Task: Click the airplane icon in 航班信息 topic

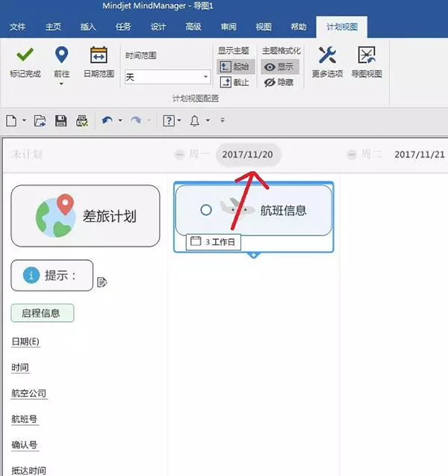Action: 237,209
